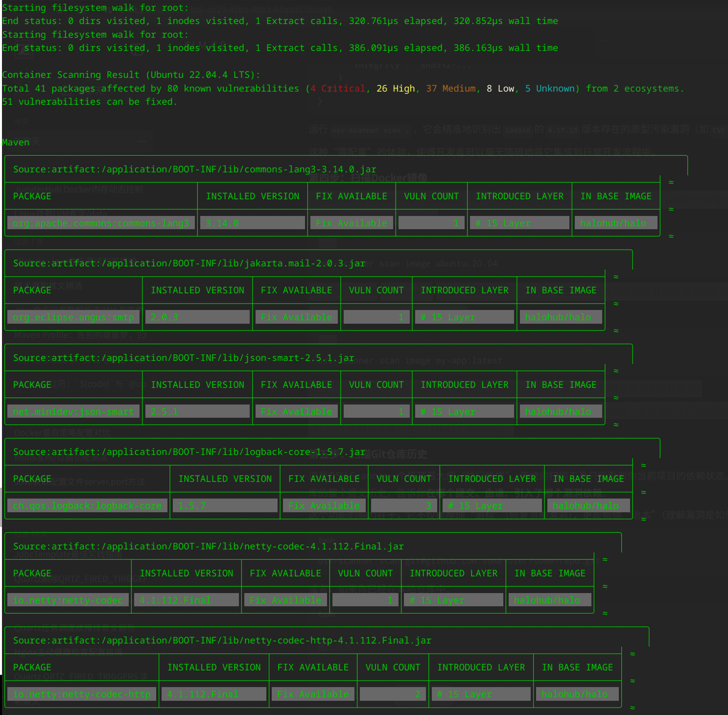The width and height of the screenshot is (728, 715).
Task: Click the orange '37 Medium' severity count
Action: click(450, 89)
